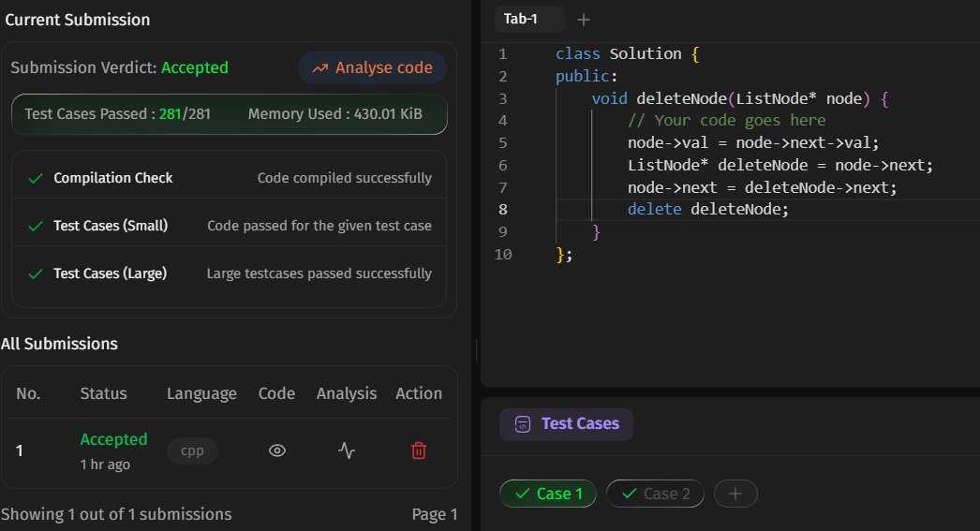Click the Action column header
The width and height of the screenshot is (980, 531).
[x=419, y=393]
